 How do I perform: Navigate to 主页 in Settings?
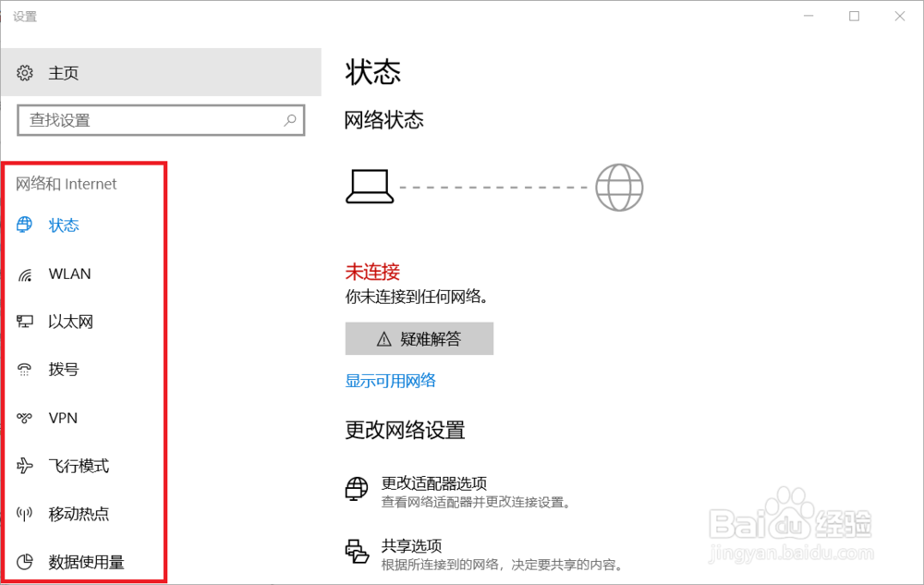click(x=65, y=72)
